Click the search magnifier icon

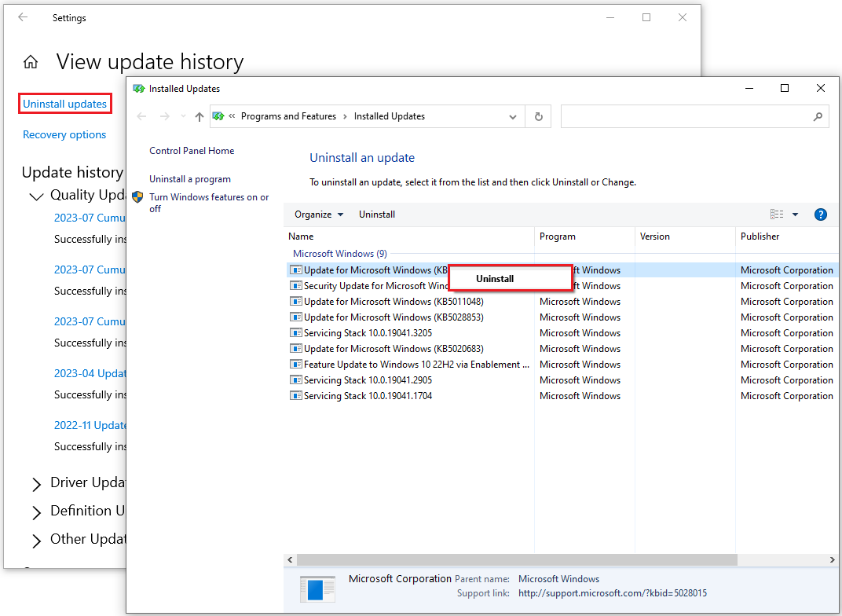point(818,116)
